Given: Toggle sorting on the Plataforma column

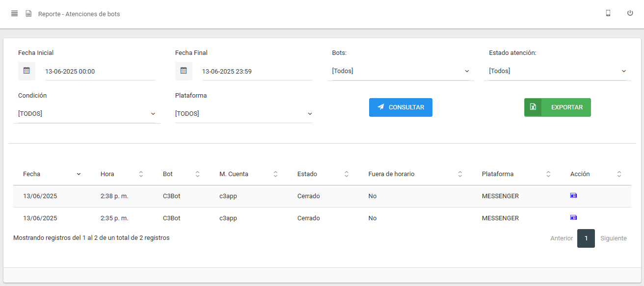Looking at the screenshot, I should pyautogui.click(x=548, y=174).
